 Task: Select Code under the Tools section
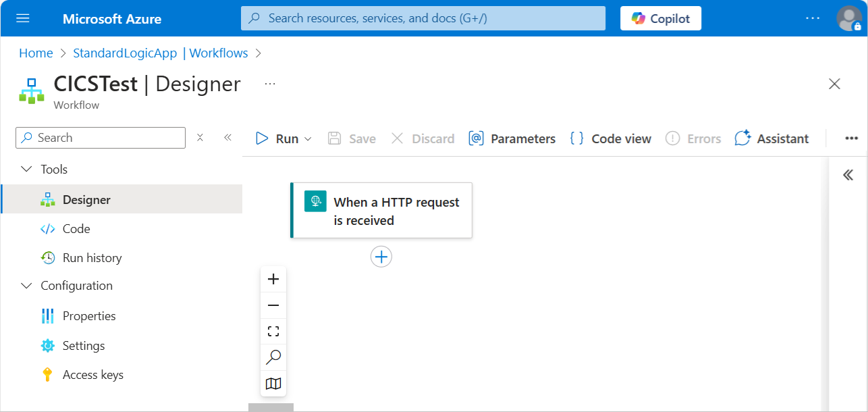pos(74,228)
